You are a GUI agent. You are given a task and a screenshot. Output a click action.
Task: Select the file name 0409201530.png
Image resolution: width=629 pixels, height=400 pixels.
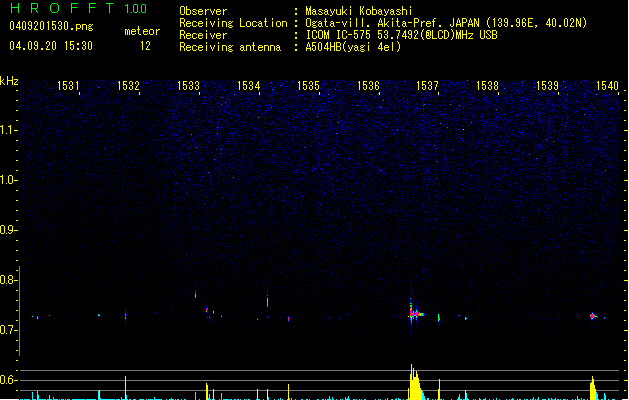click(51, 26)
